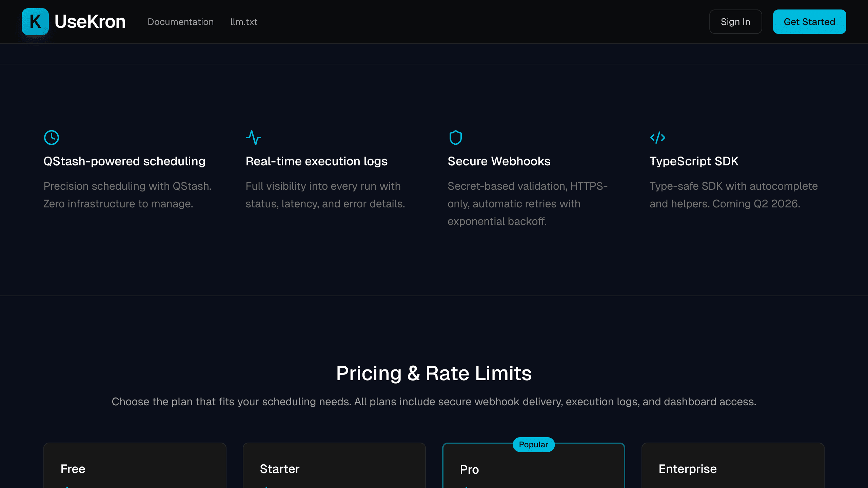Click the shield icon above Secure Webhooks
Viewport: 868px width, 488px height.
click(456, 138)
